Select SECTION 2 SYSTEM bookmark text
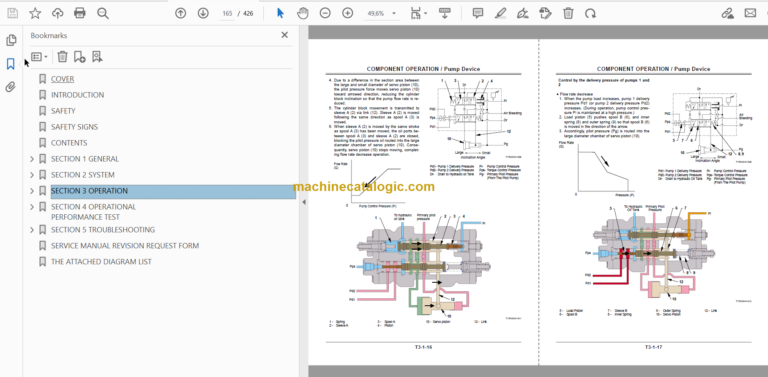The width and height of the screenshot is (768, 377). 83,175
